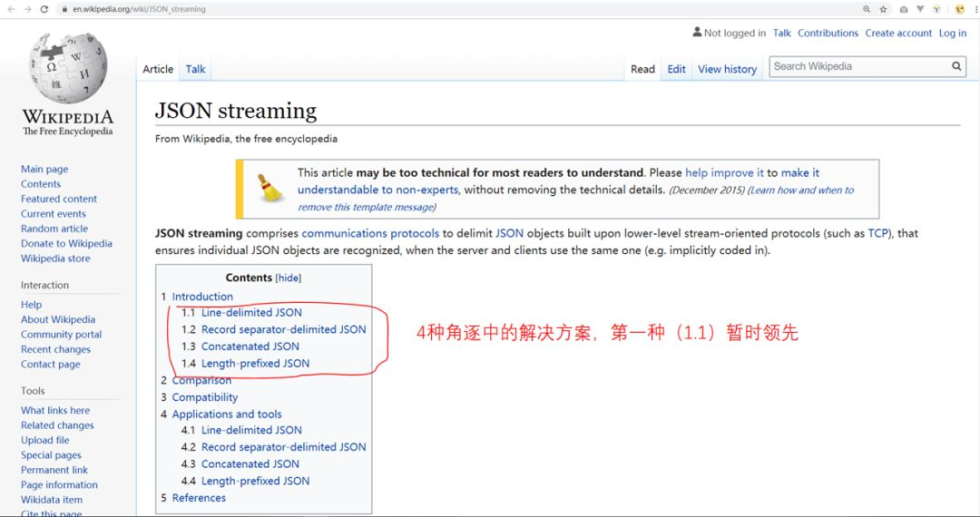980x517 pixels.
Task: Open Related changes in Tools
Action: pyautogui.click(x=57, y=425)
